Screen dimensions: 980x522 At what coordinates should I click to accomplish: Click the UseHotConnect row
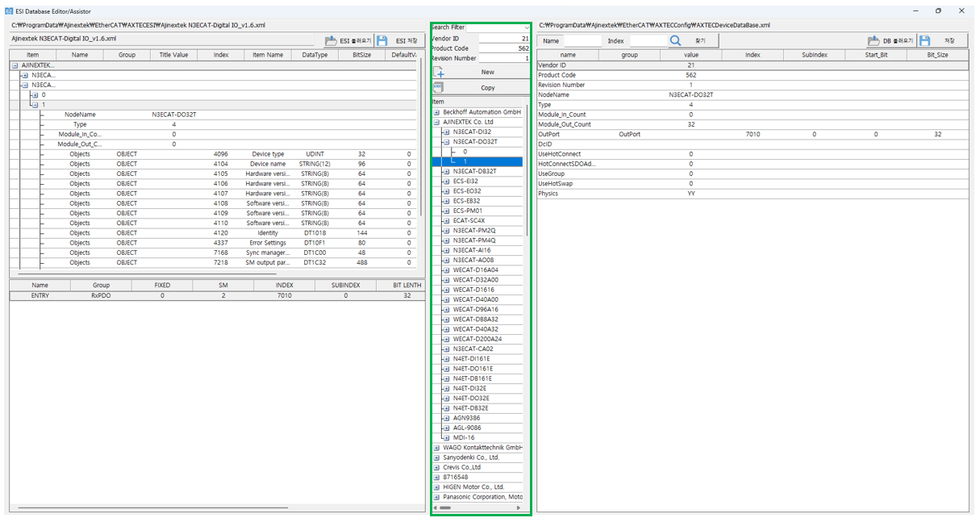coord(753,154)
